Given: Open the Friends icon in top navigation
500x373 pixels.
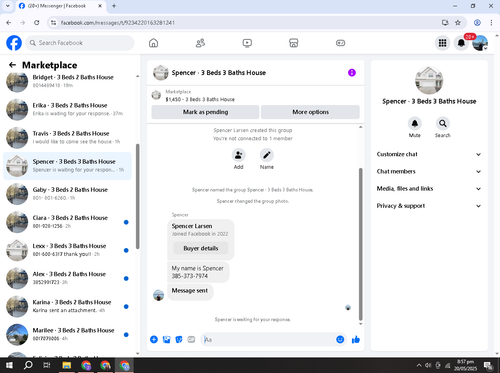Looking at the screenshot, I should tap(200, 43).
